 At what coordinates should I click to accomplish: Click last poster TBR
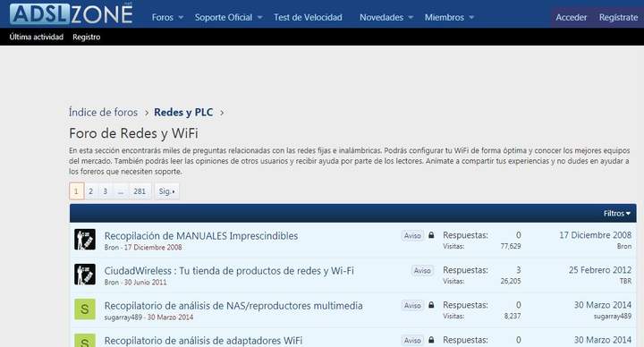(625, 282)
